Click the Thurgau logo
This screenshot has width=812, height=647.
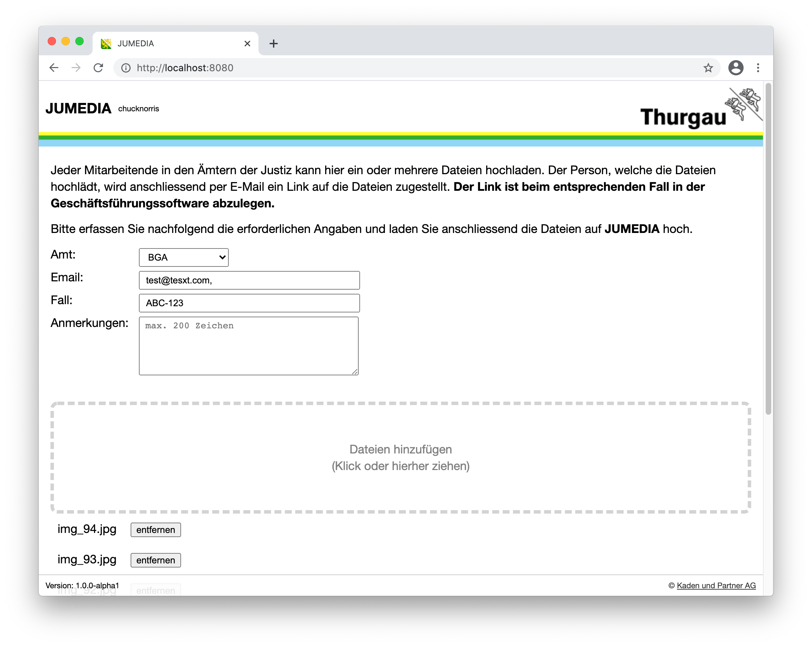[701, 109]
